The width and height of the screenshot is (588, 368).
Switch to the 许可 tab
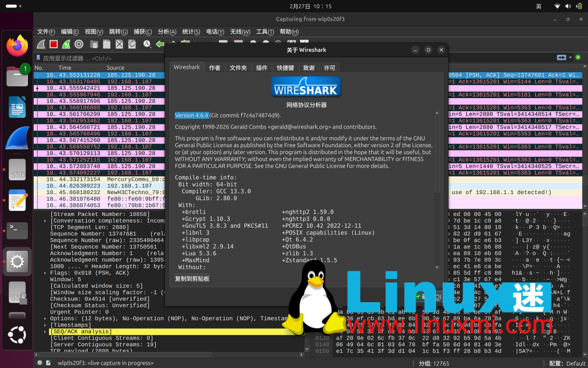click(x=329, y=67)
